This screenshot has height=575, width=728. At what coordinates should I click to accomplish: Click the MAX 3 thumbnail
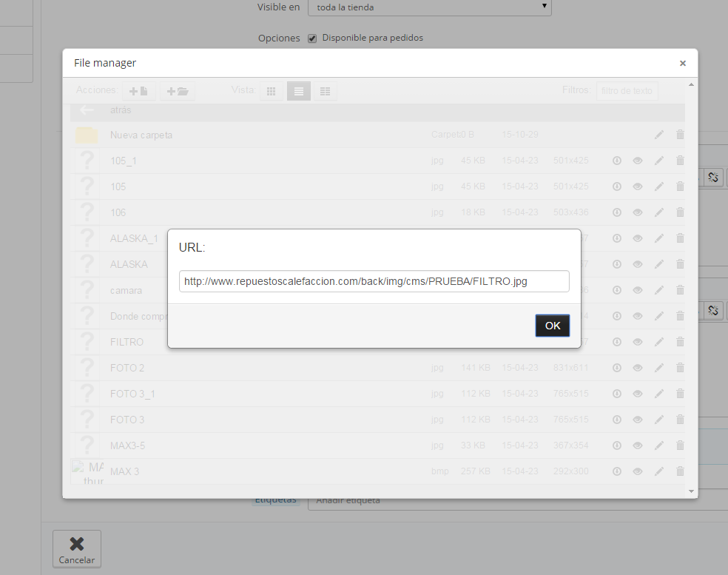click(88, 472)
